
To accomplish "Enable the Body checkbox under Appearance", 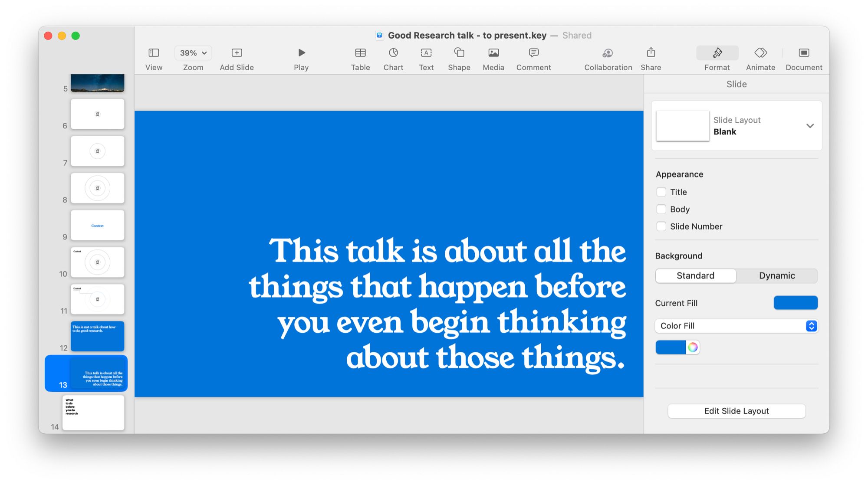I will click(x=661, y=209).
